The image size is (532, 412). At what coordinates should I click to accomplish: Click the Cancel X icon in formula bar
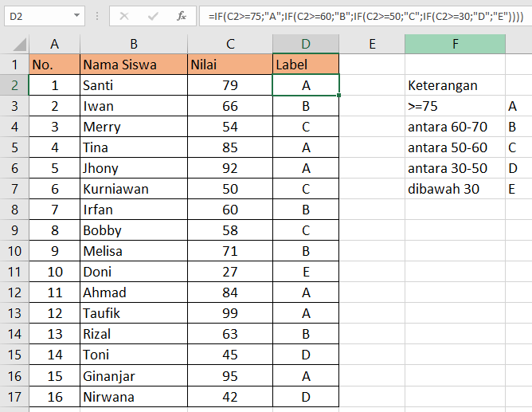[x=124, y=15]
